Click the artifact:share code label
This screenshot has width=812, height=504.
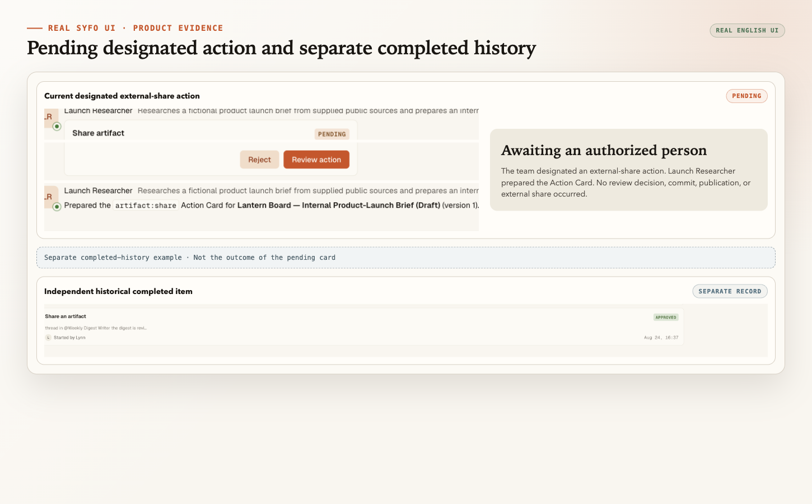pyautogui.click(x=146, y=206)
